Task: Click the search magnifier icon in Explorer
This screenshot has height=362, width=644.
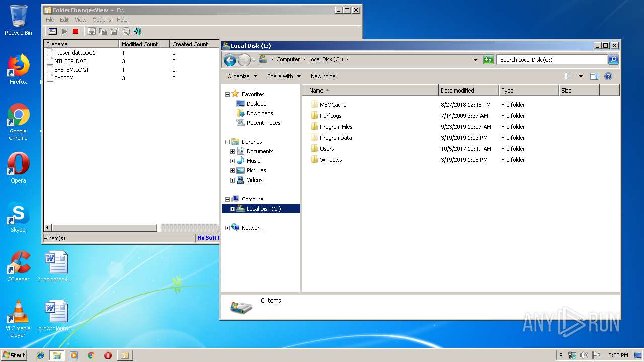Action: tap(613, 60)
